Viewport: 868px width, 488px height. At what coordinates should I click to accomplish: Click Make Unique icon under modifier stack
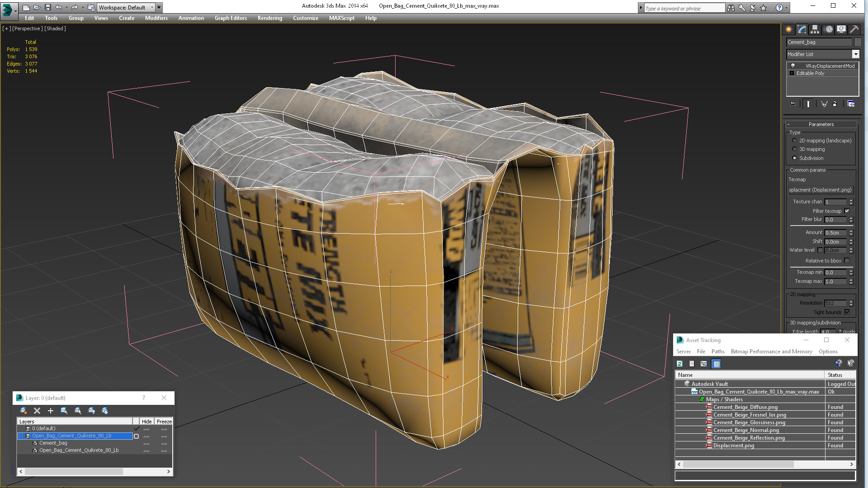click(824, 104)
